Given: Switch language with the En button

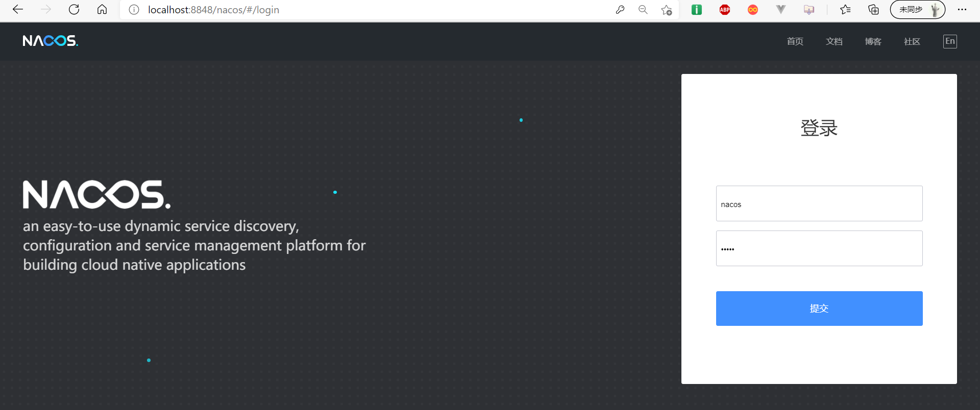Looking at the screenshot, I should tap(950, 41).
